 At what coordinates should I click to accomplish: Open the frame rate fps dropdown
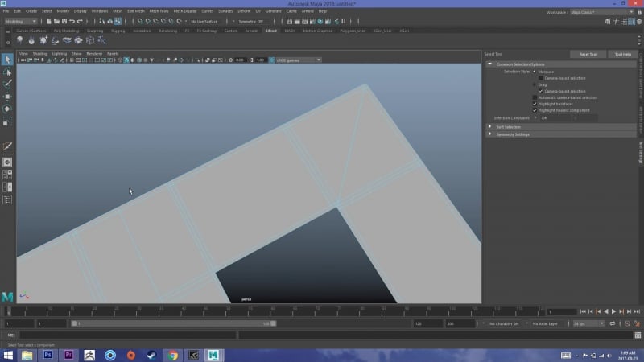pos(588,323)
